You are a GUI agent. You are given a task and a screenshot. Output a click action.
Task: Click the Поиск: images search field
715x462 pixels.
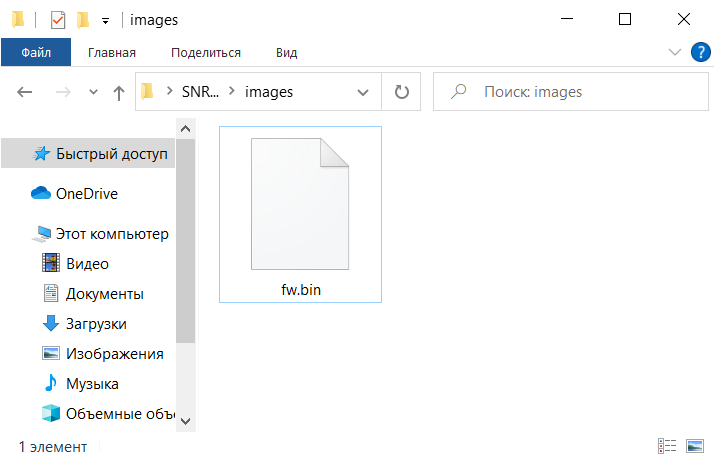coord(571,92)
